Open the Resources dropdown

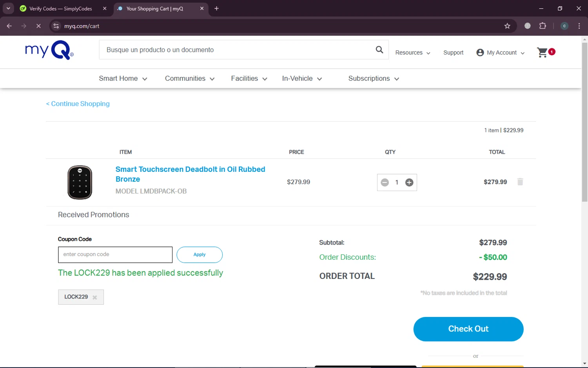coord(413,53)
